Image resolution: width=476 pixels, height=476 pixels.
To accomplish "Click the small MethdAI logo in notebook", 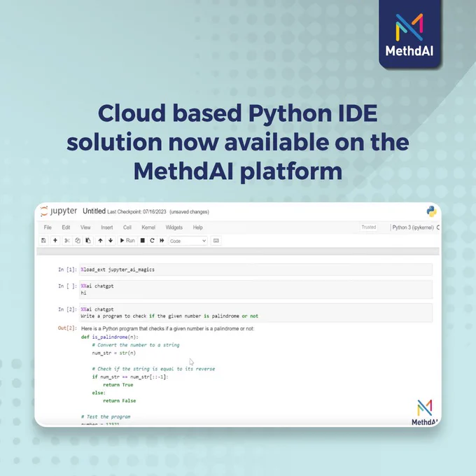I will (424, 412).
